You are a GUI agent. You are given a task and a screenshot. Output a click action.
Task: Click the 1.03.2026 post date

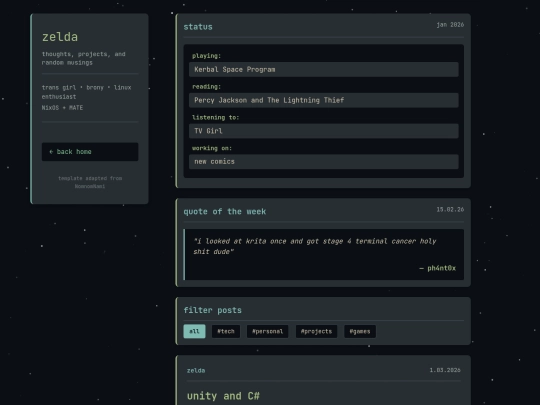tap(445, 370)
